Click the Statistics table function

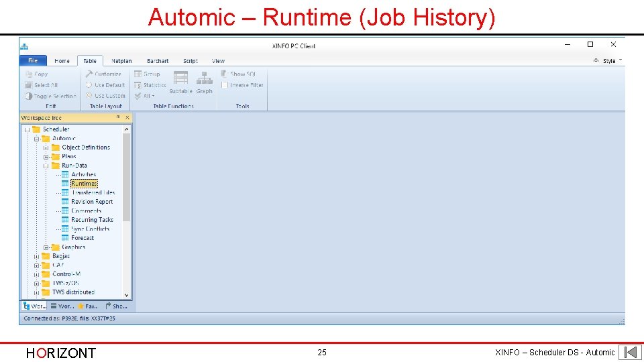[150, 85]
